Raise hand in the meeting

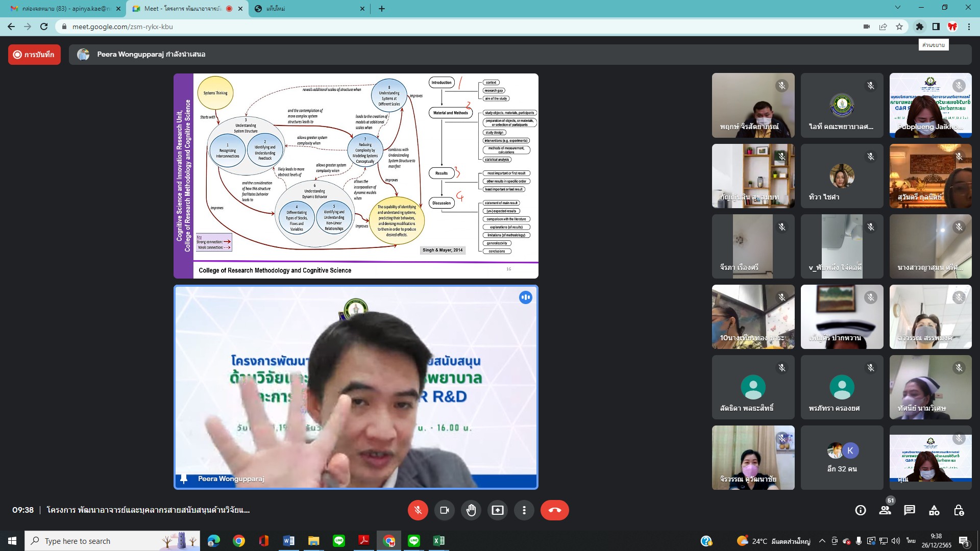(471, 510)
